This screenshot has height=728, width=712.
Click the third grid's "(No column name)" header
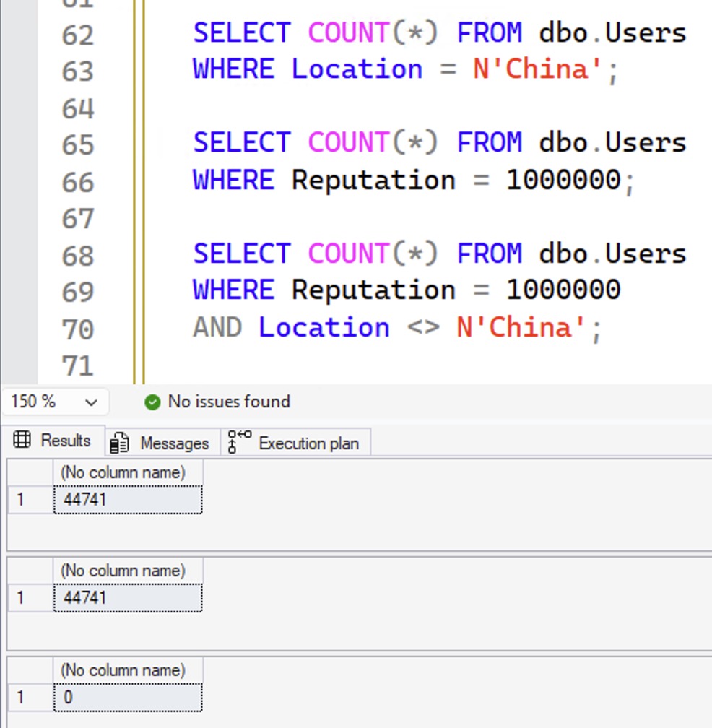point(123,670)
